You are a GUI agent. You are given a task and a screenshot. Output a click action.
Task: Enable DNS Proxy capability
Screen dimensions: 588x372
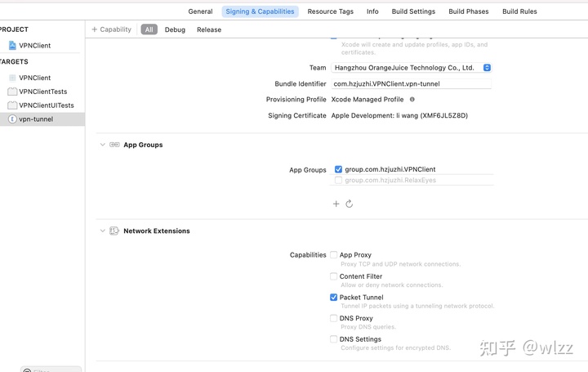[333, 318]
